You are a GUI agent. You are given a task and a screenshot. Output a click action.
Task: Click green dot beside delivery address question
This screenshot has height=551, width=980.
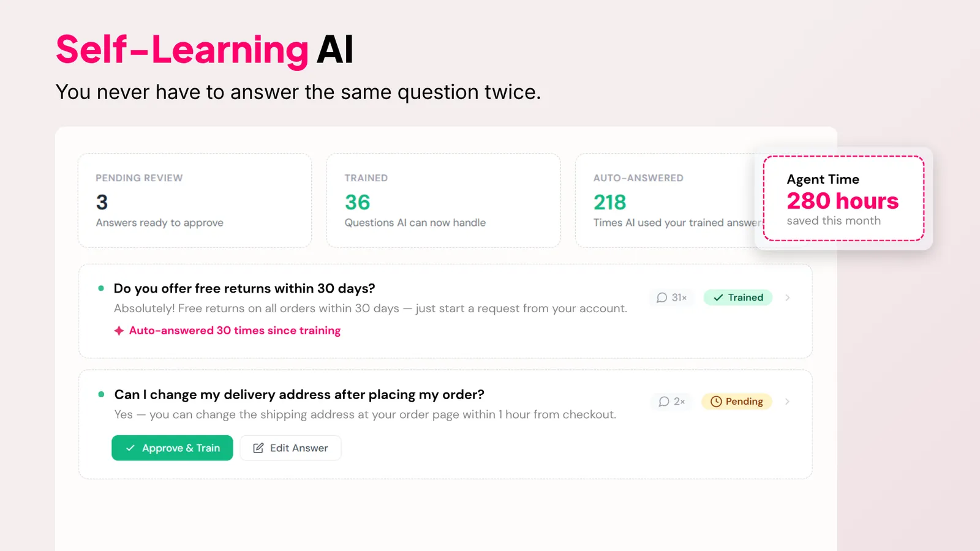[101, 394]
